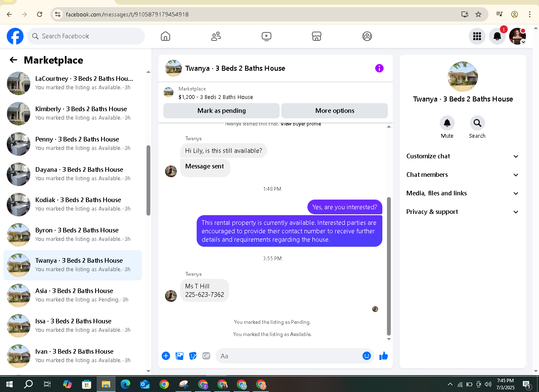Reload the page in Chrome
Screen dimensions: 539x392
tap(40, 14)
